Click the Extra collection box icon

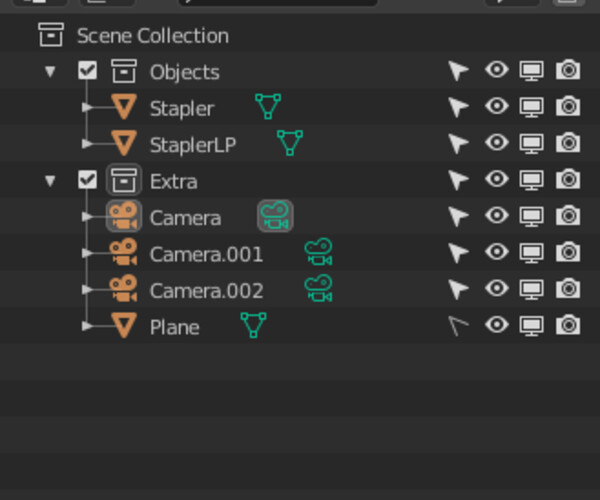pyautogui.click(x=124, y=180)
